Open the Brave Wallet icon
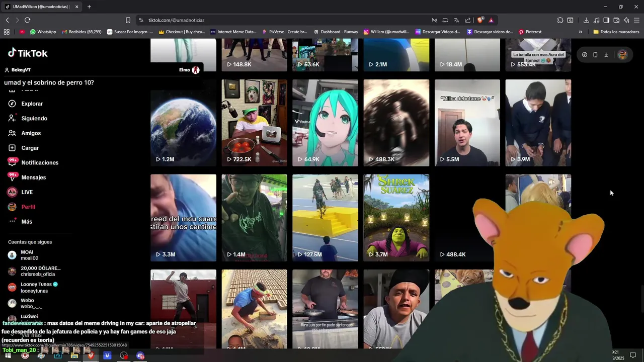 [x=616, y=20]
